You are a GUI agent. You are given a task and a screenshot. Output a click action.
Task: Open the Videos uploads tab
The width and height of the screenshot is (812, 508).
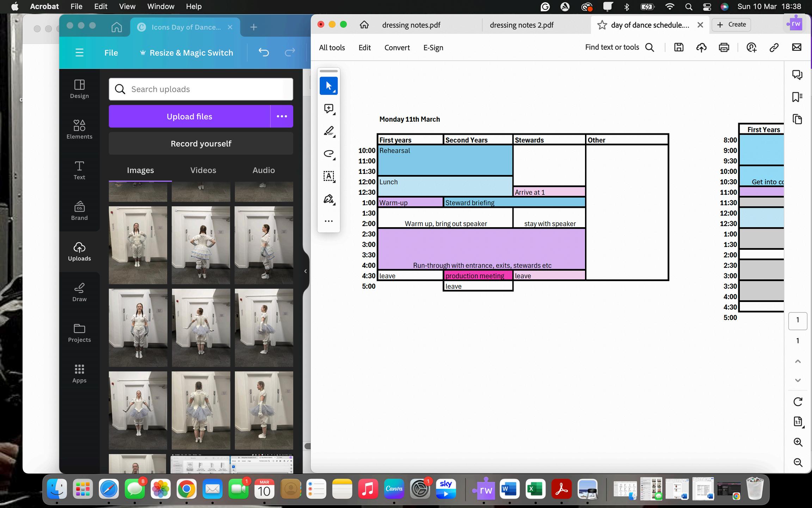coord(203,170)
